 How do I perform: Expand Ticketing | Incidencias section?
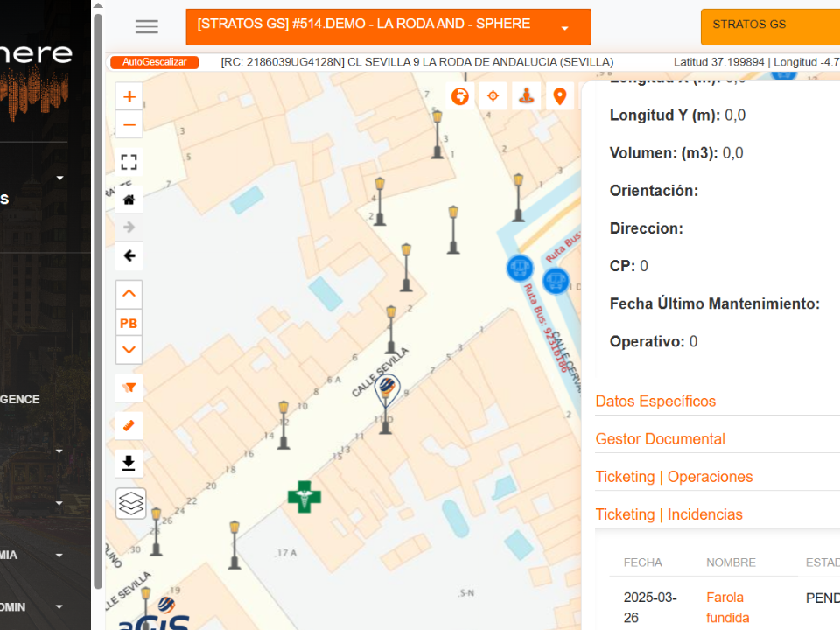tap(668, 514)
